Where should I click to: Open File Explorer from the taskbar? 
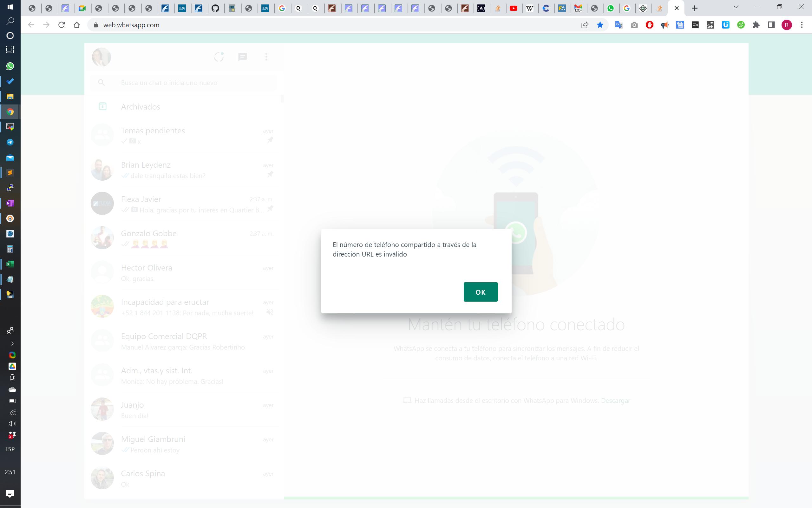[10, 97]
